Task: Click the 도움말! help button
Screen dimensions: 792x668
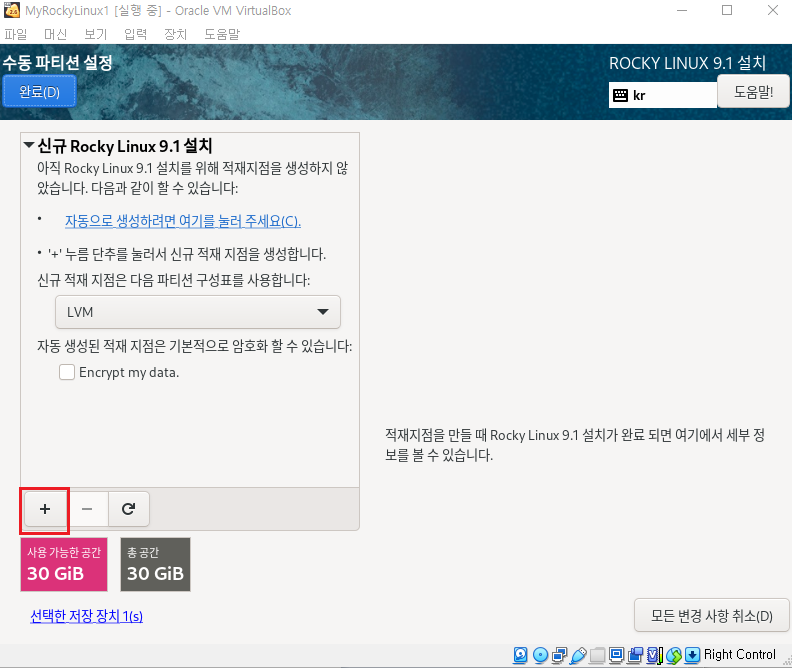Action: pyautogui.click(x=753, y=91)
